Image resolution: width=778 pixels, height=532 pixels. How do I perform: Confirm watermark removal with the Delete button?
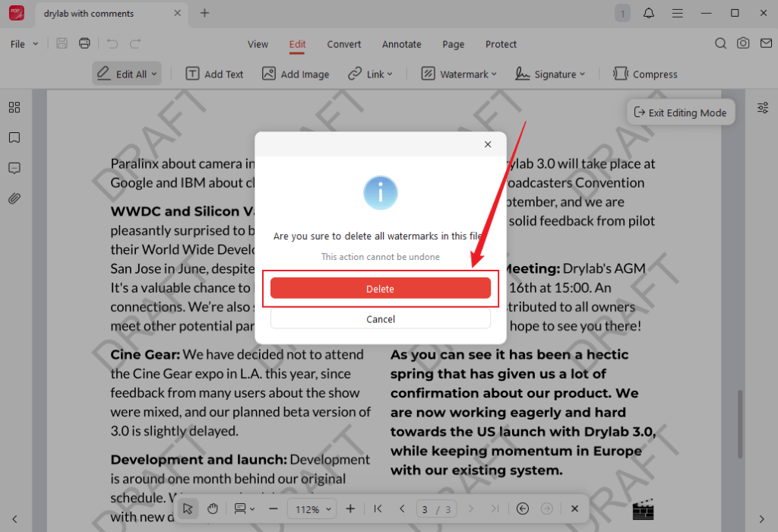pos(380,289)
